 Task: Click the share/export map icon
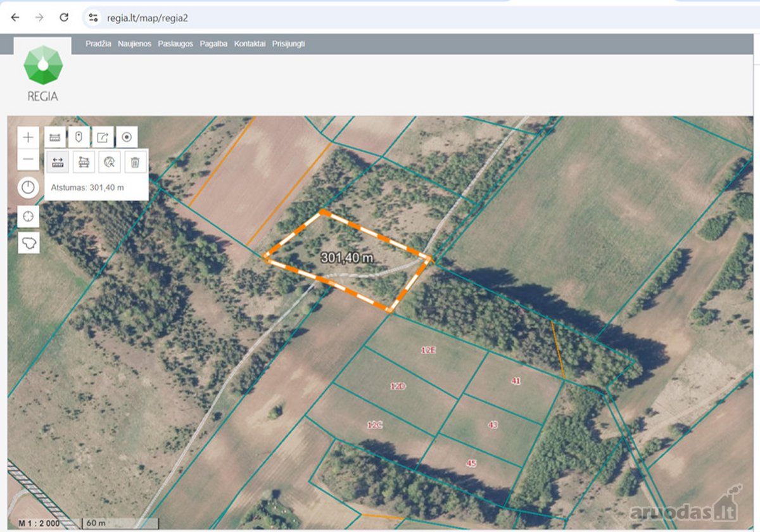(103, 137)
